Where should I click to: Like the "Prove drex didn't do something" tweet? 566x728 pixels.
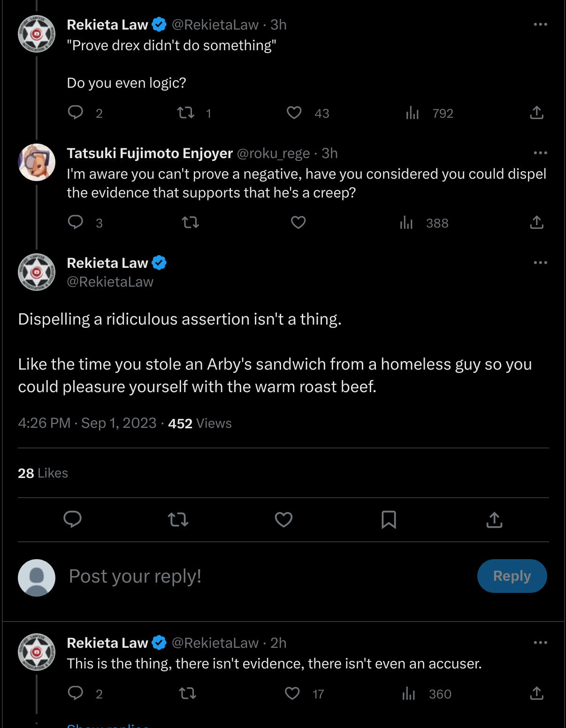tap(294, 113)
